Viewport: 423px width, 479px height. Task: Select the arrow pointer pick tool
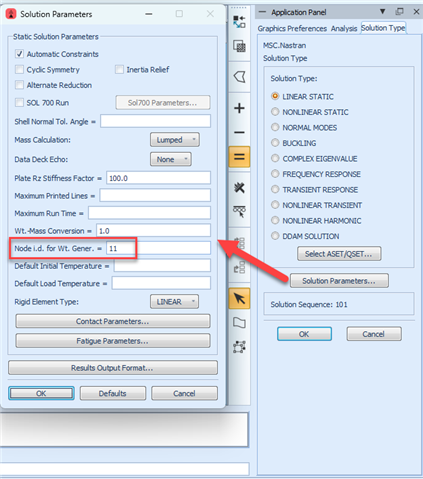coord(239,298)
